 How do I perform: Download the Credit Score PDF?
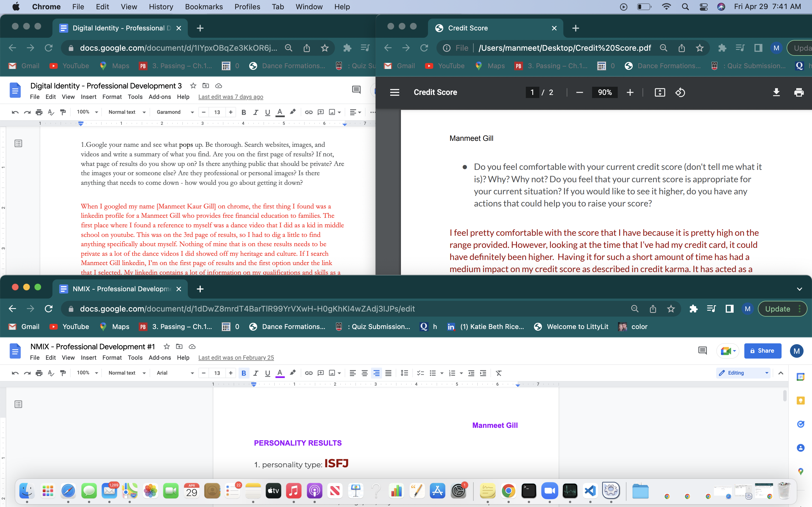coord(776,92)
